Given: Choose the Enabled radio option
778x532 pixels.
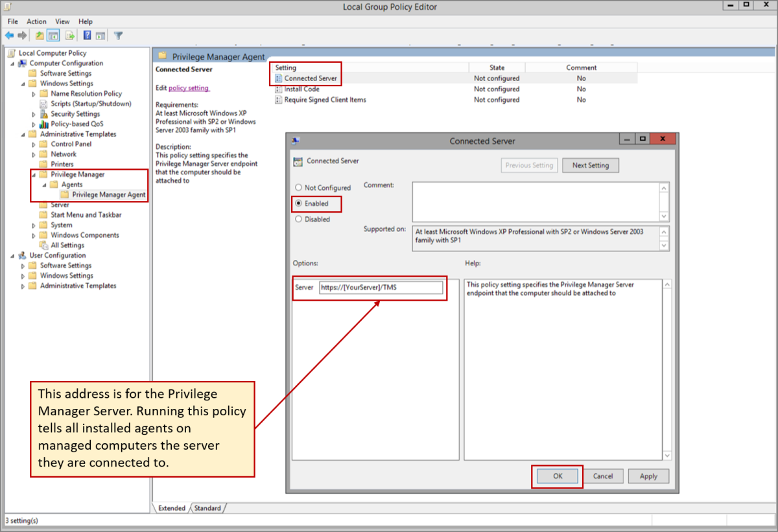Looking at the screenshot, I should tap(299, 203).
